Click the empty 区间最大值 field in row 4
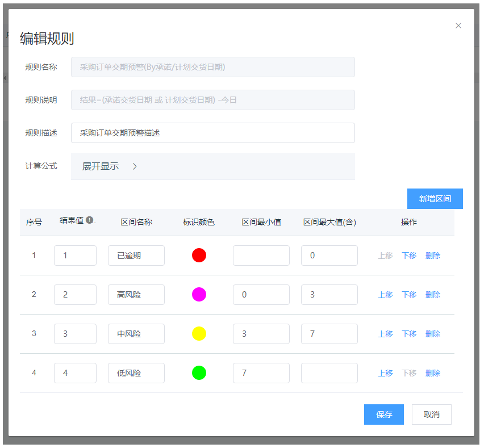The width and height of the screenshot is (480, 448). coord(329,373)
